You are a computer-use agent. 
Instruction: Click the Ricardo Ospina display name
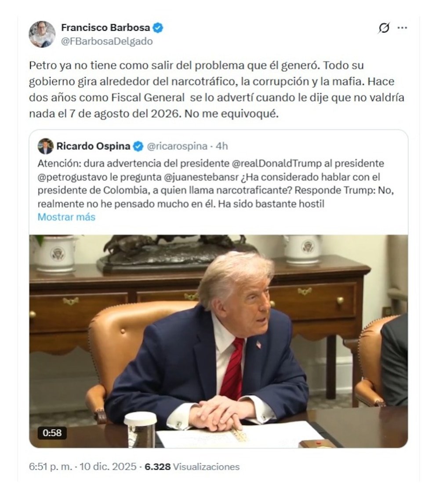93,146
